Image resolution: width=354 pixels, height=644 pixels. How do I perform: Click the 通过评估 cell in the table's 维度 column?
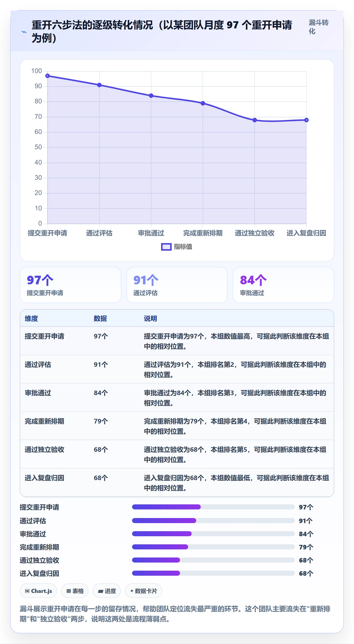coord(38,364)
